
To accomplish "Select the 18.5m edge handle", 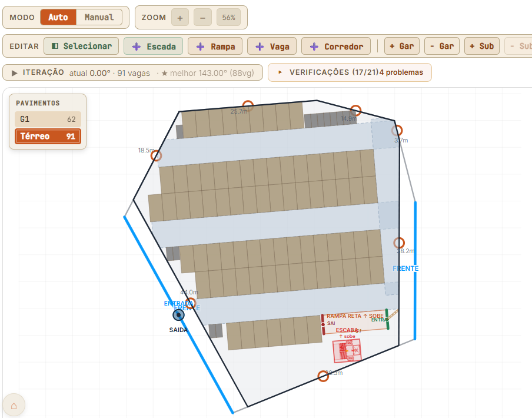I will [x=156, y=156].
